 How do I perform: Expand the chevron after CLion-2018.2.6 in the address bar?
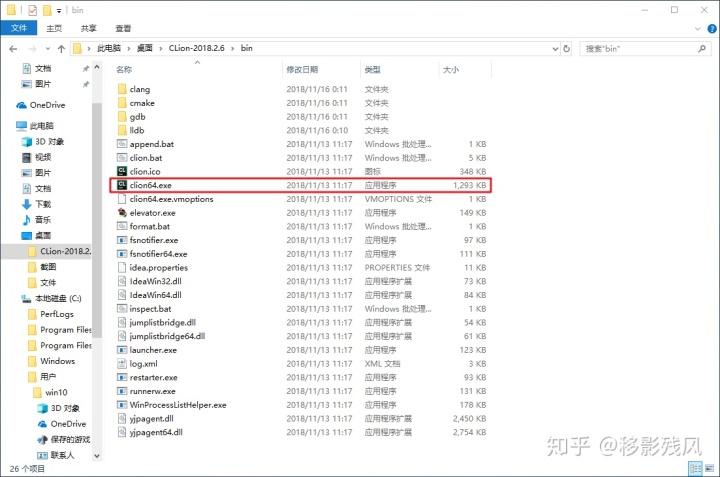coord(232,48)
